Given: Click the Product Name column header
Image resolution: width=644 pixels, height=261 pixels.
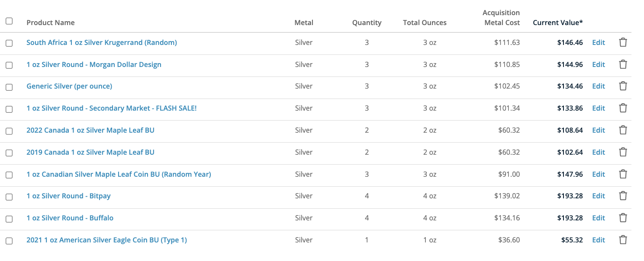Looking at the screenshot, I should coord(51,22).
